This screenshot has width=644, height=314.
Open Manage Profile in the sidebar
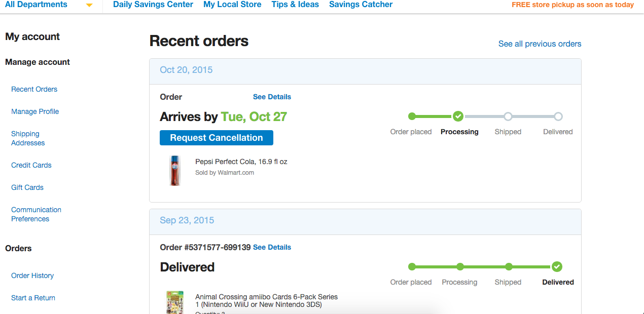(35, 111)
